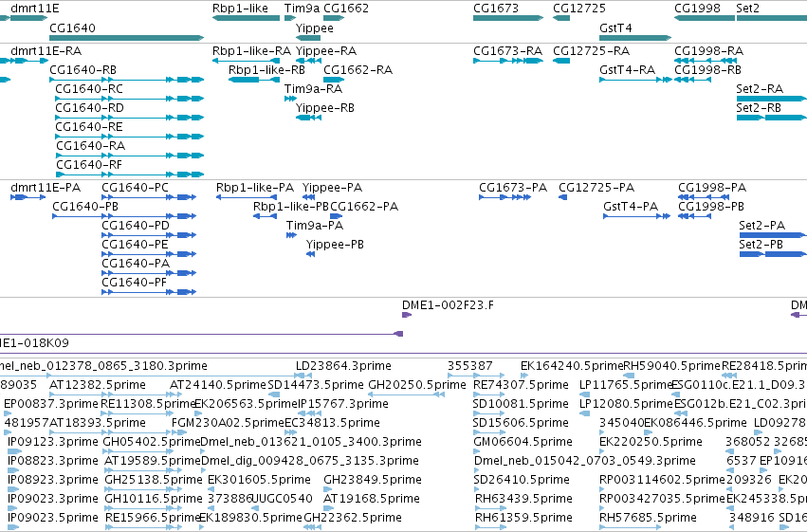Select transcript CG1662-RA
The width and height of the screenshot is (807, 532).
coord(358,70)
